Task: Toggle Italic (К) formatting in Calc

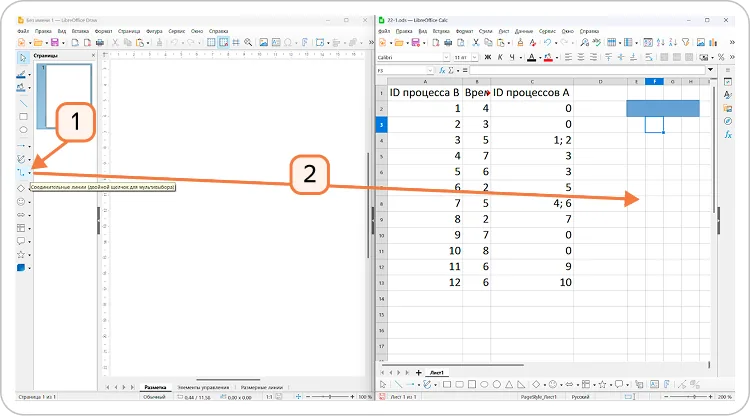Action: [x=500, y=57]
